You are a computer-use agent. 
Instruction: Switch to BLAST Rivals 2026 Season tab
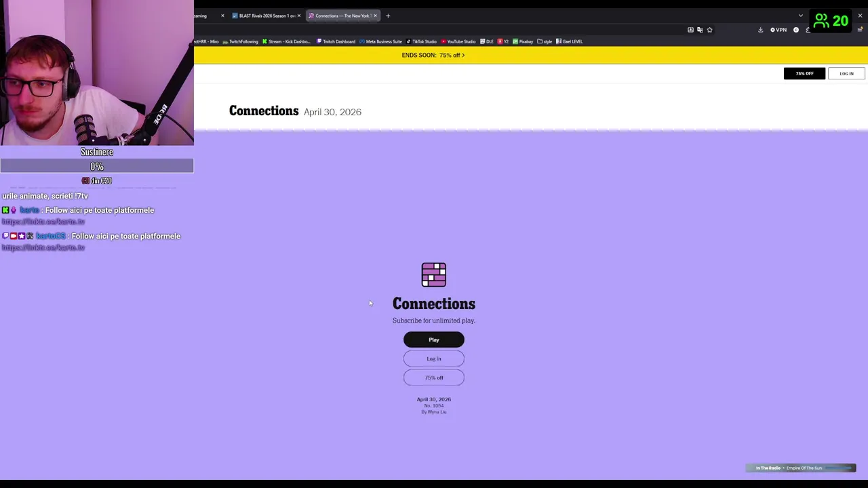[264, 16]
